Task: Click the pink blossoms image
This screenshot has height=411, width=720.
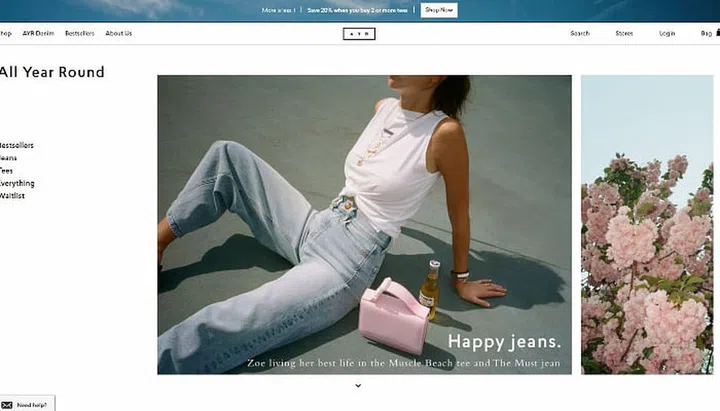Action: point(646,224)
